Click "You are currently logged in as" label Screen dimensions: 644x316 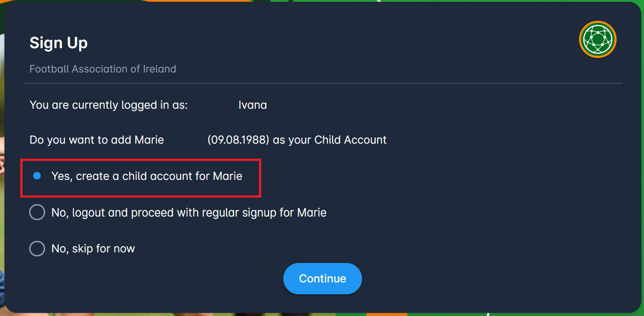coord(108,105)
